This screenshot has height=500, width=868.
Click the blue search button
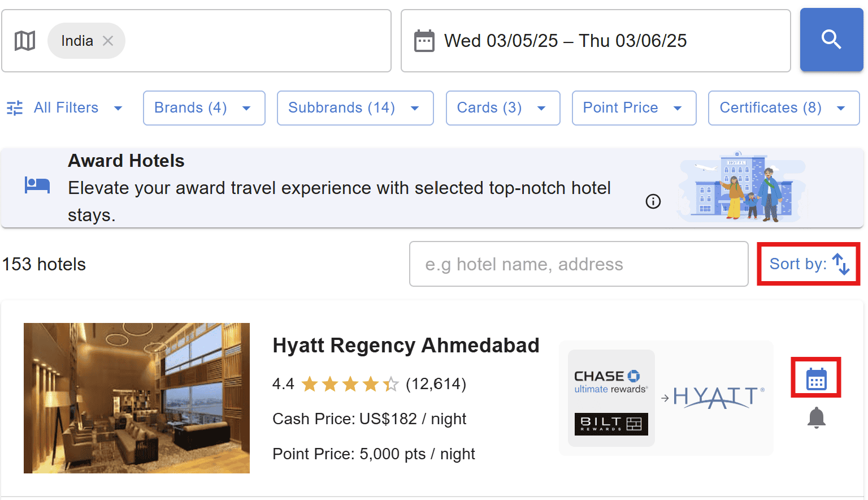pyautogui.click(x=831, y=40)
